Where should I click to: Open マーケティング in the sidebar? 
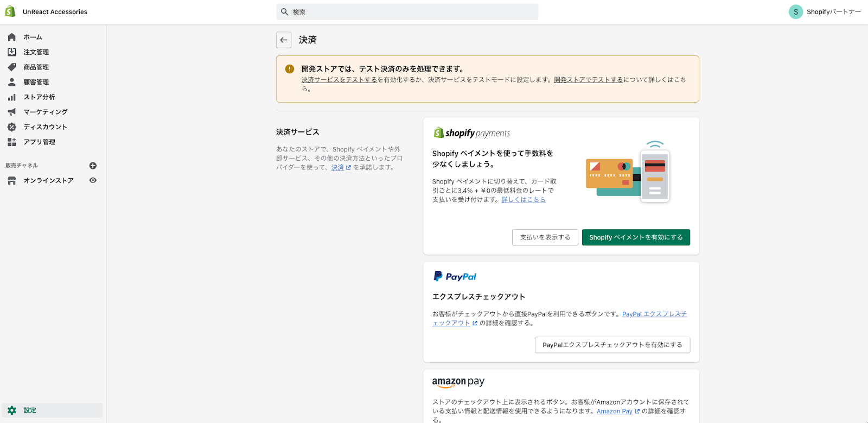(46, 112)
